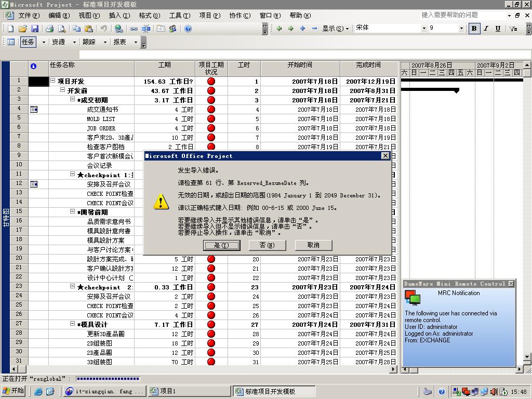Click the 资源 Project Guide button

pos(58,42)
